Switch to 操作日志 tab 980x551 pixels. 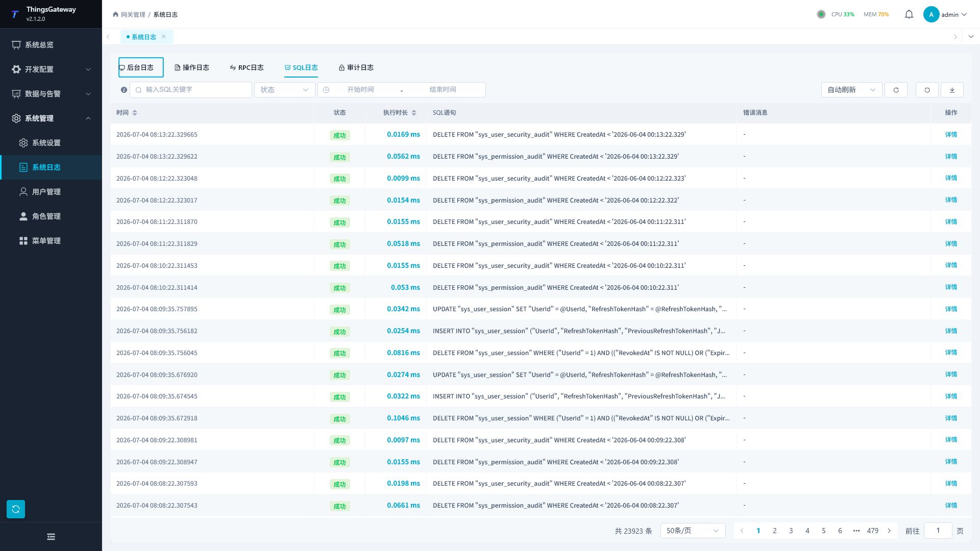click(192, 67)
